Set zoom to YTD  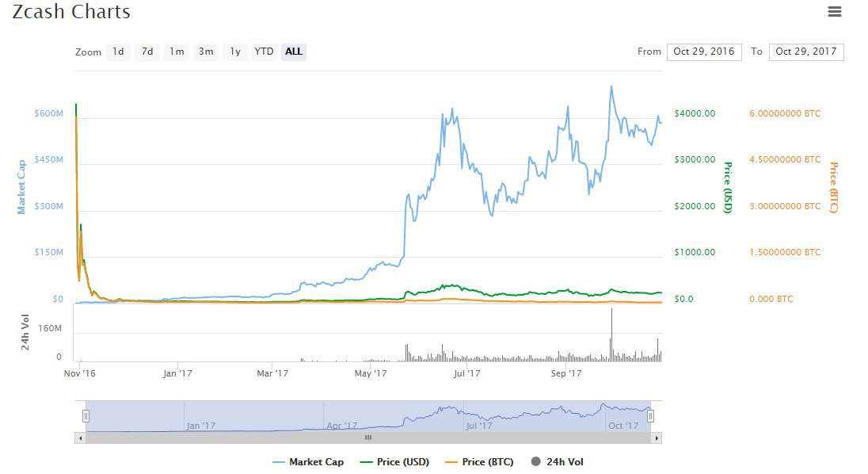click(264, 52)
